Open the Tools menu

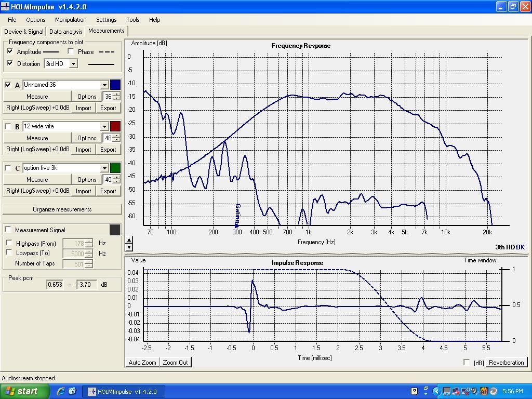132,20
